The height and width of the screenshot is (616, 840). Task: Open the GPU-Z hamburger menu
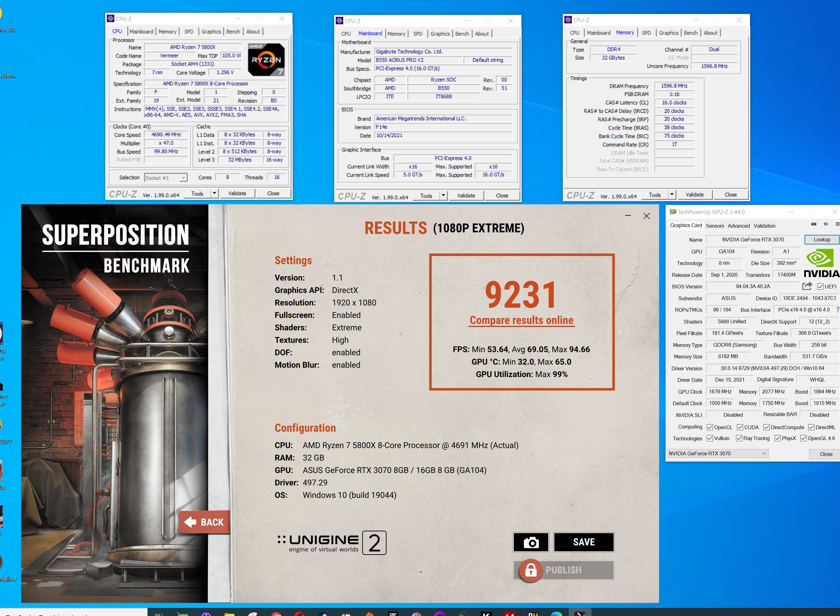838,224
